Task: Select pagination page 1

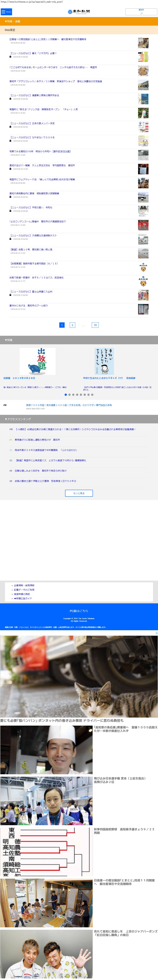Action: tap(62, 325)
